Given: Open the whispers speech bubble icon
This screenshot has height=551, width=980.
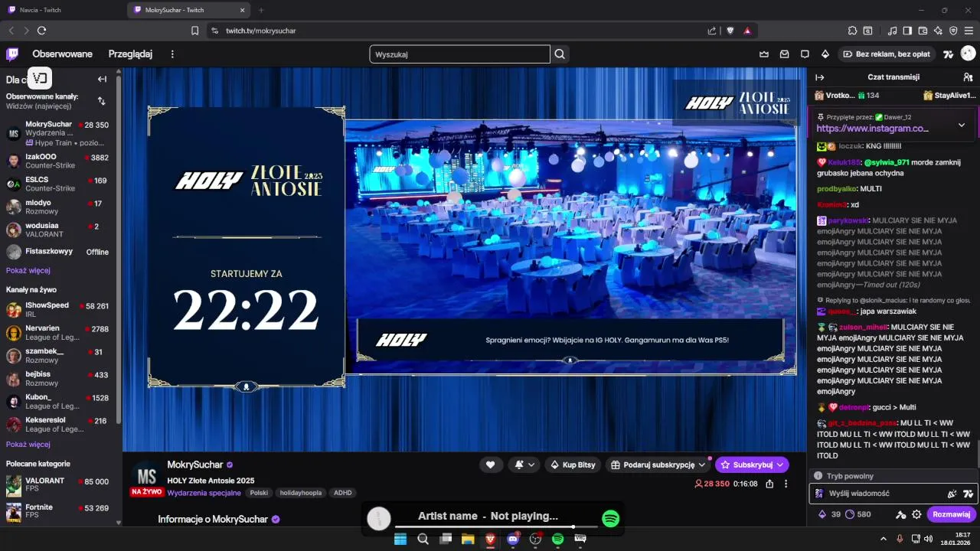Looking at the screenshot, I should [805, 54].
